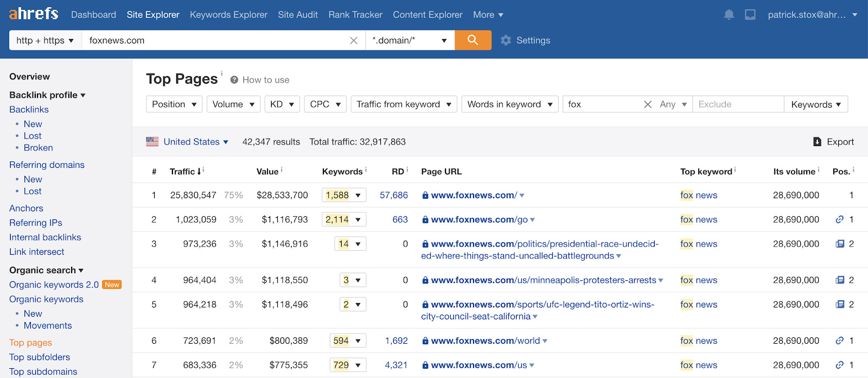Switch to the Keywords Explorer tab

[x=228, y=15]
